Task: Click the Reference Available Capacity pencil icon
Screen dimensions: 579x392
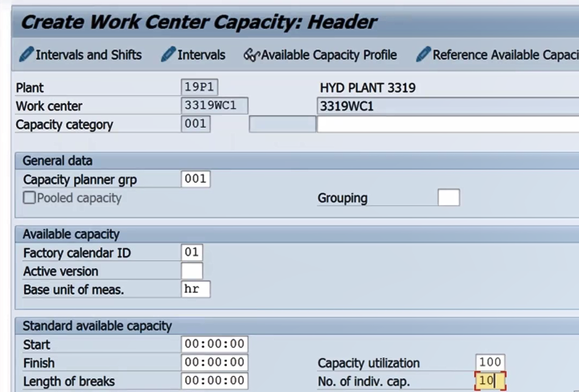Action: (x=423, y=55)
